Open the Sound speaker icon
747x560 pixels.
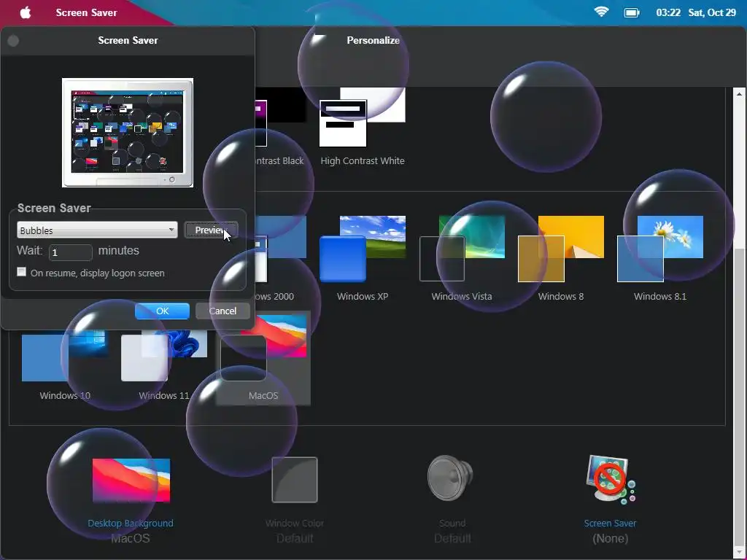[x=450, y=478]
